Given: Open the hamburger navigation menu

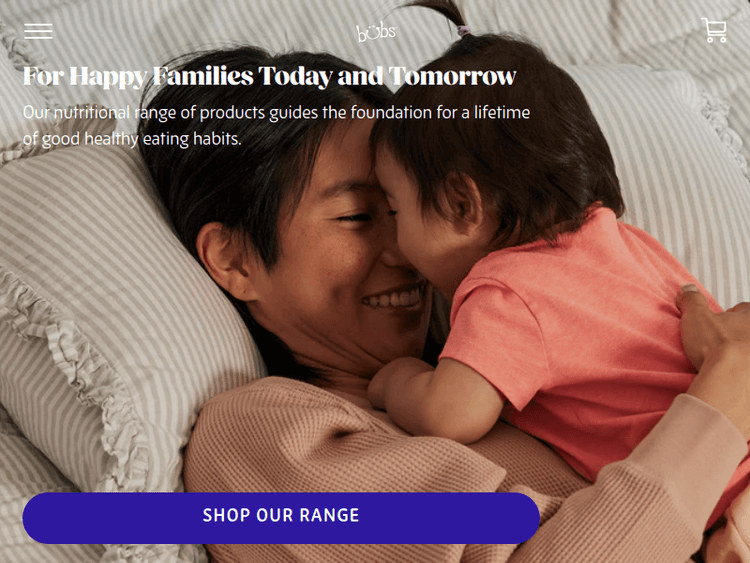Looking at the screenshot, I should 38,32.
